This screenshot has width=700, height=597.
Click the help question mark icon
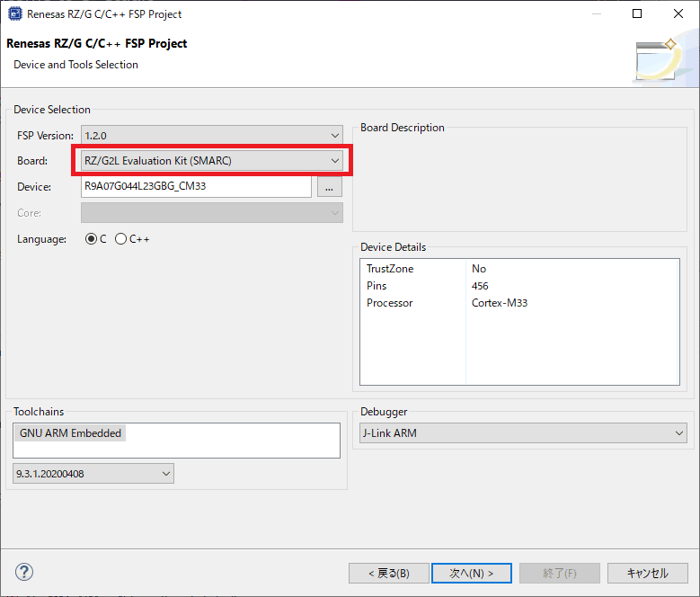(24, 572)
